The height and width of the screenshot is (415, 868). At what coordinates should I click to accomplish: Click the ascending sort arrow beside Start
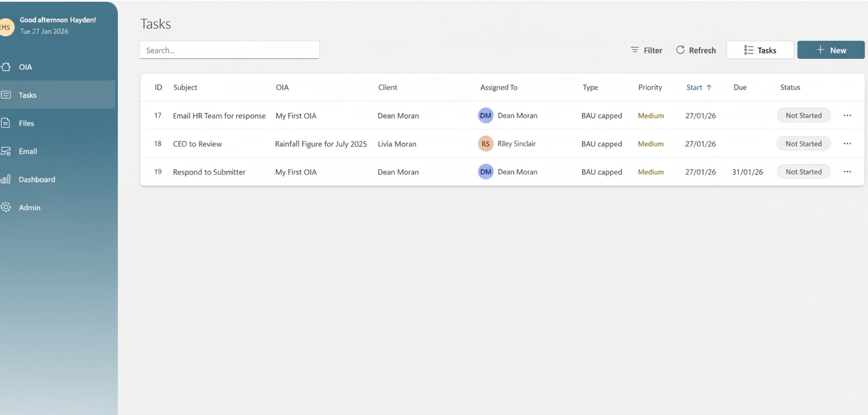tap(709, 87)
